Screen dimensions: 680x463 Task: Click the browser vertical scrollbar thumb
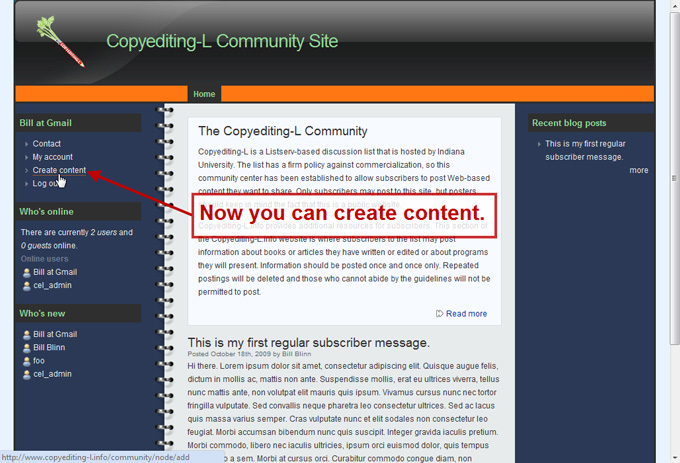(x=674, y=178)
